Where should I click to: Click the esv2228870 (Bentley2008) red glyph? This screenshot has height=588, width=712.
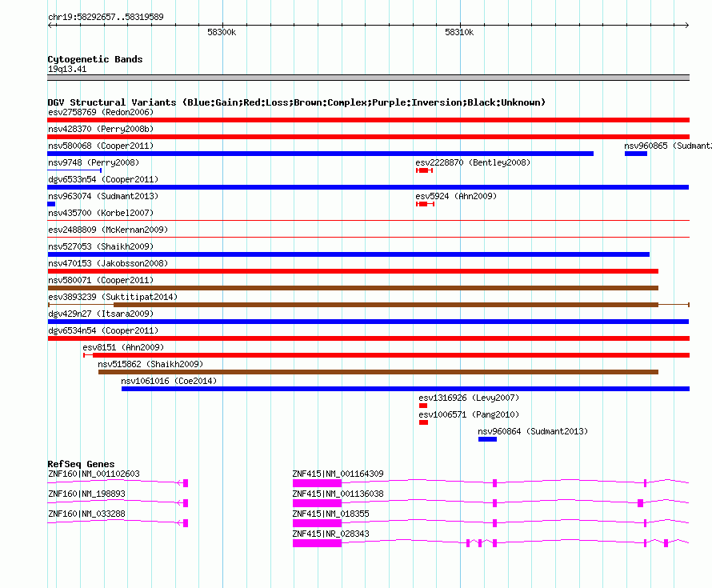pos(424,170)
